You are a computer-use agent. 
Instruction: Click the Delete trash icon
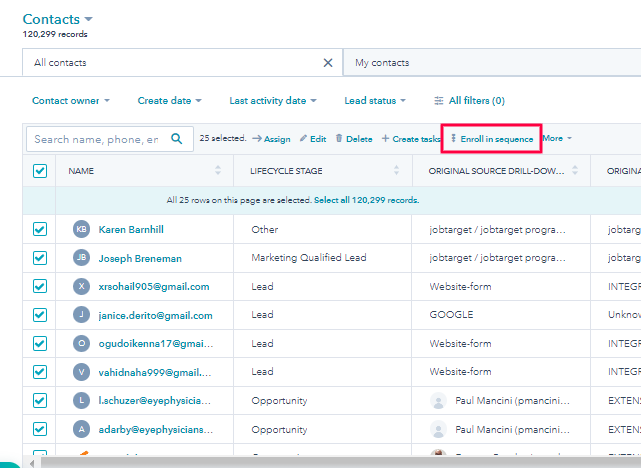pos(339,138)
